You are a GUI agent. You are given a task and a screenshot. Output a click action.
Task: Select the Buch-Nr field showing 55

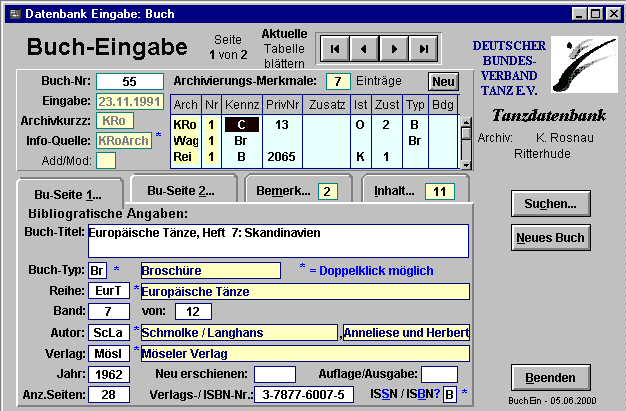click(x=129, y=81)
